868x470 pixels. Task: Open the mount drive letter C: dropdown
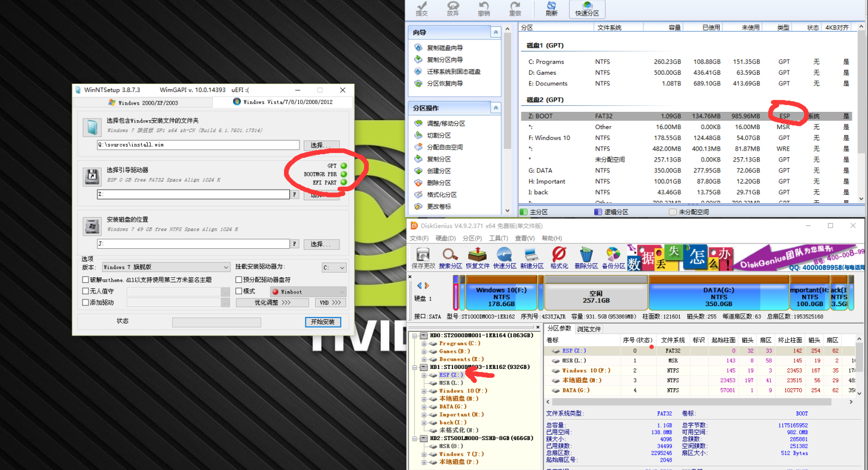click(334, 267)
